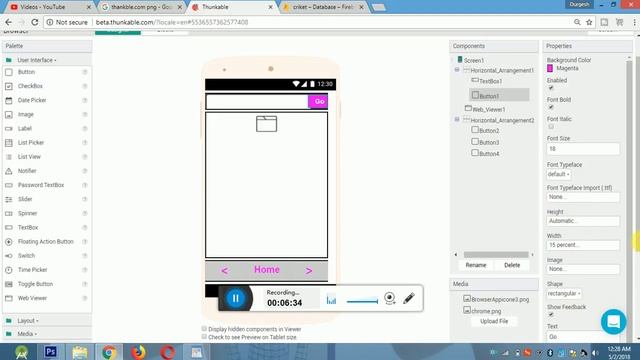Image resolution: width=640 pixels, height=360 pixels.
Task: Pick List View from the palette
Action: coord(29,157)
